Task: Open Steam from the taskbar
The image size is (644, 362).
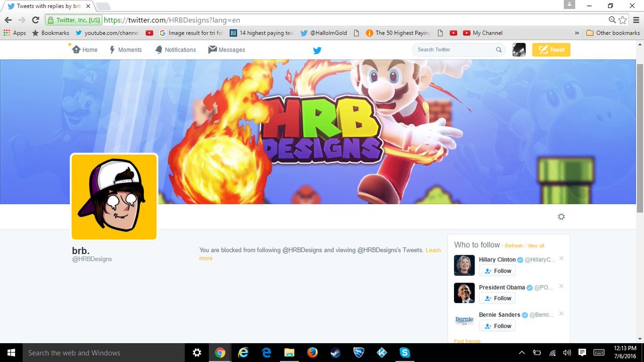Action: (x=335, y=352)
